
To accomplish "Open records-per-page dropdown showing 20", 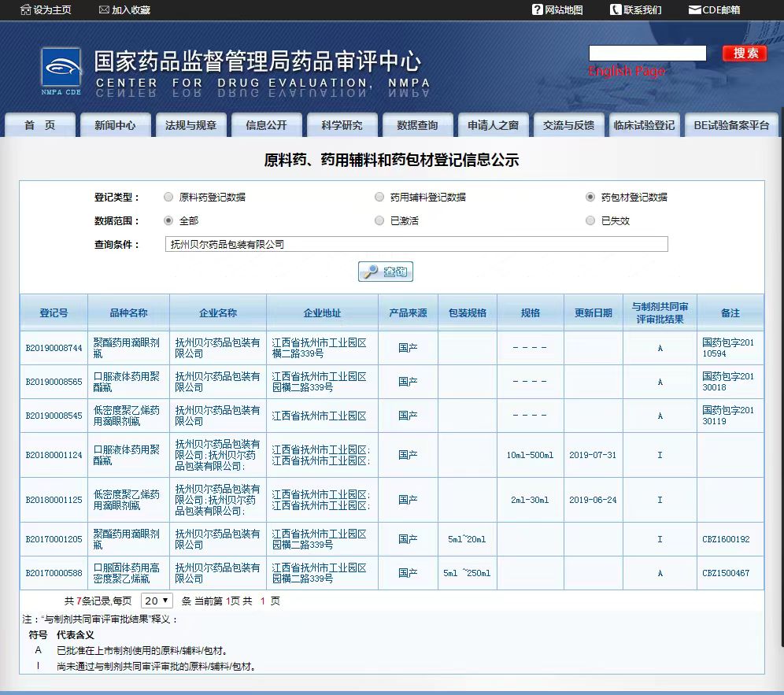I will click(157, 601).
